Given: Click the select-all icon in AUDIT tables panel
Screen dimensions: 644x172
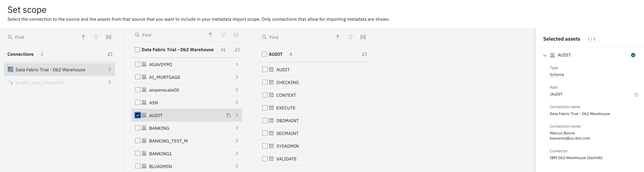Looking at the screenshot, I should coord(363,37).
